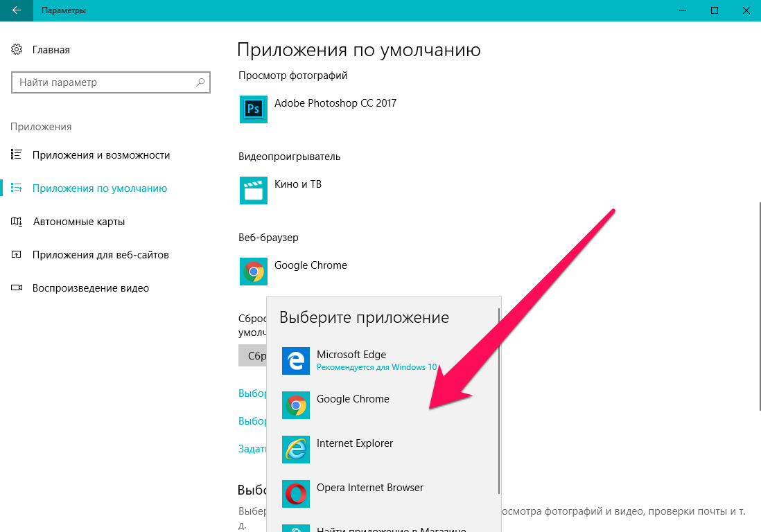Click default browser label Google Chrome above the popup
The height and width of the screenshot is (532, 761).
310,265
